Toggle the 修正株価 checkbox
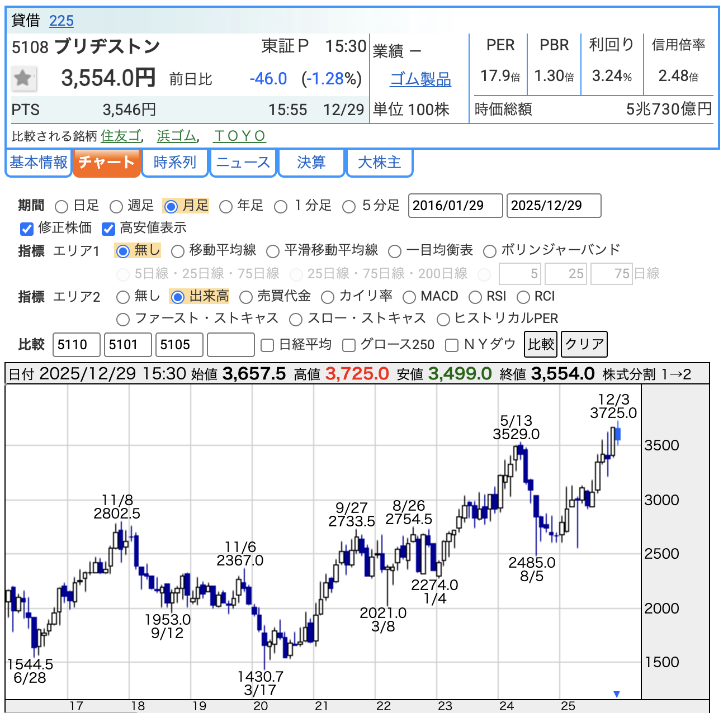The image size is (728, 713). click(x=27, y=229)
